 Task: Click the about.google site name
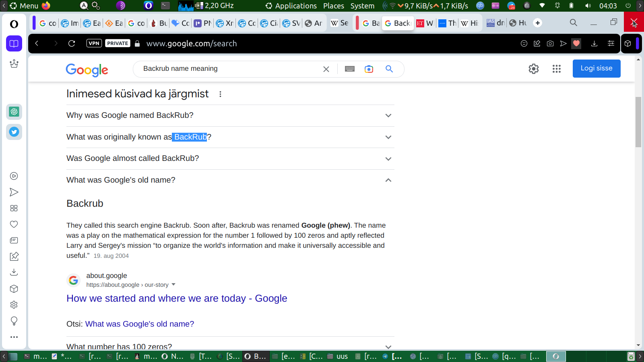click(x=107, y=276)
